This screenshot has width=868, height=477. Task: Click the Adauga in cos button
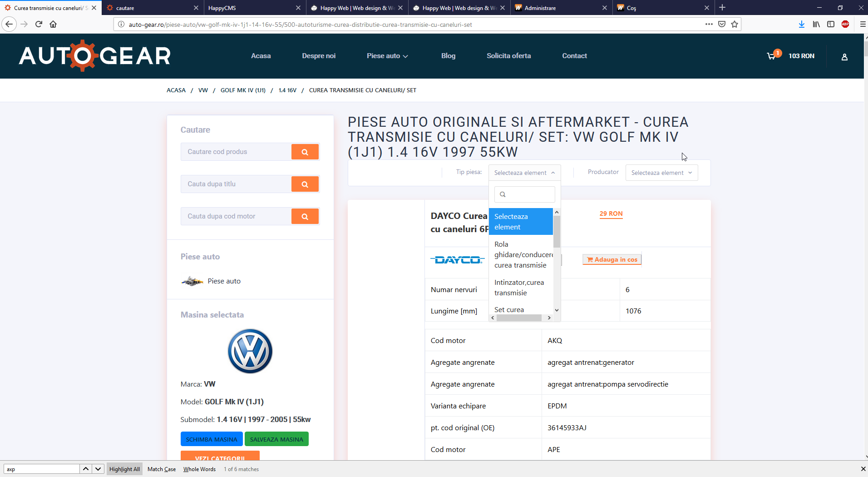click(x=612, y=259)
